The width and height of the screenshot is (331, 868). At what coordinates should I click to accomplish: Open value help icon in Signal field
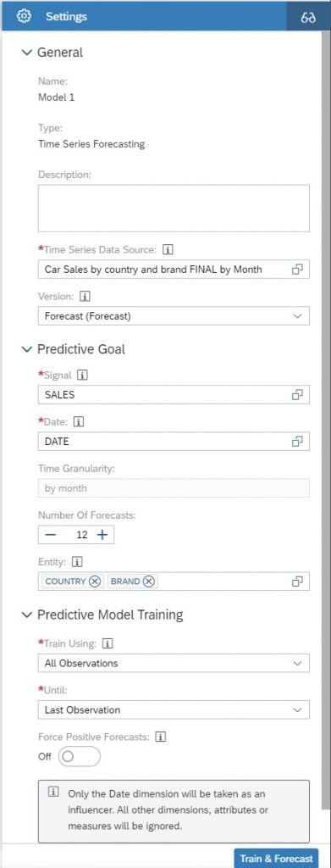[x=297, y=395]
